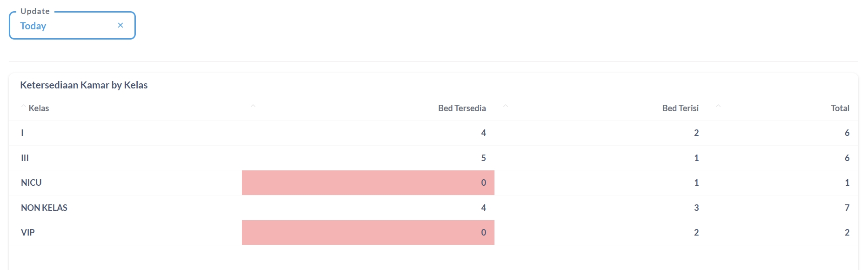The height and width of the screenshot is (270, 868).
Task: Select the NICU row label
Action: (31, 182)
